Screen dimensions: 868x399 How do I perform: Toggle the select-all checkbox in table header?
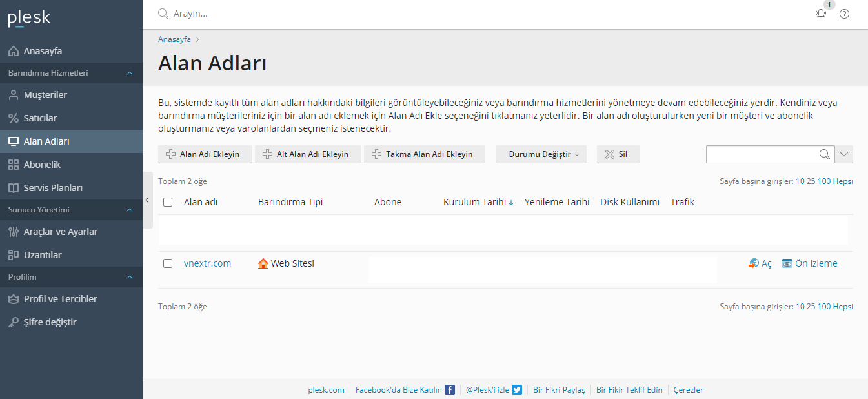point(168,202)
